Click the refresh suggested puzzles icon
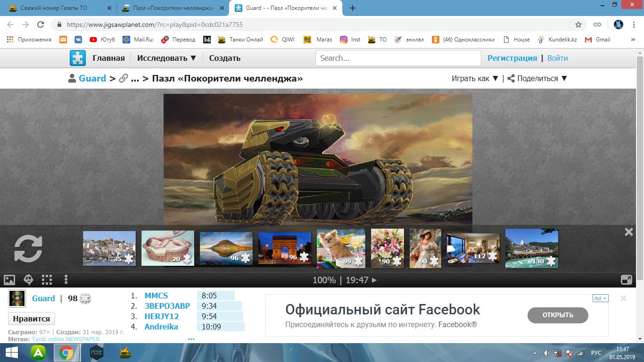The image size is (644, 362). coord(28,248)
